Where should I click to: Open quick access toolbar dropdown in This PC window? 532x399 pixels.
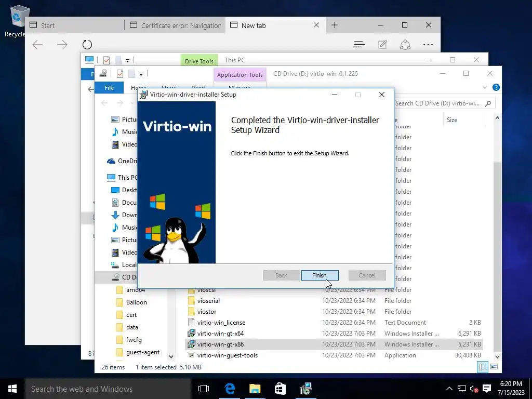pos(127,60)
